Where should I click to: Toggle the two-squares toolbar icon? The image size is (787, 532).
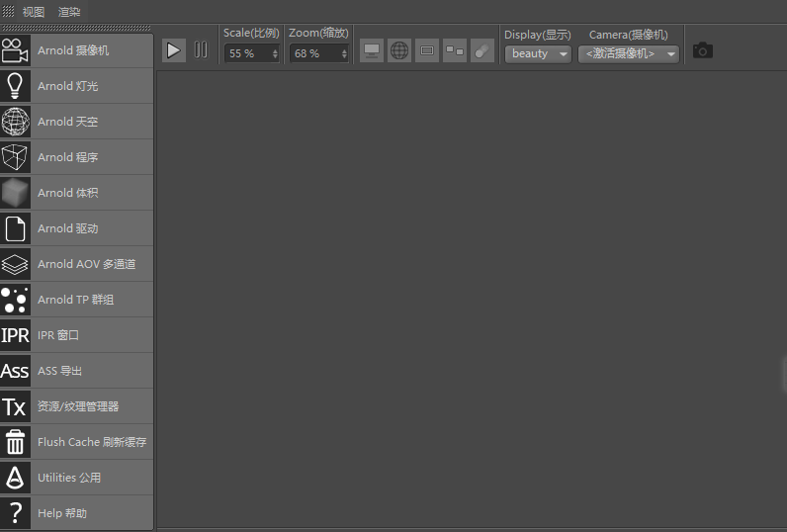pos(455,50)
